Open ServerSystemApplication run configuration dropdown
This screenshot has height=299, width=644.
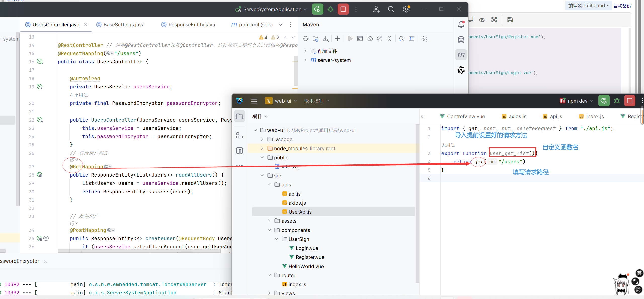[271, 9]
